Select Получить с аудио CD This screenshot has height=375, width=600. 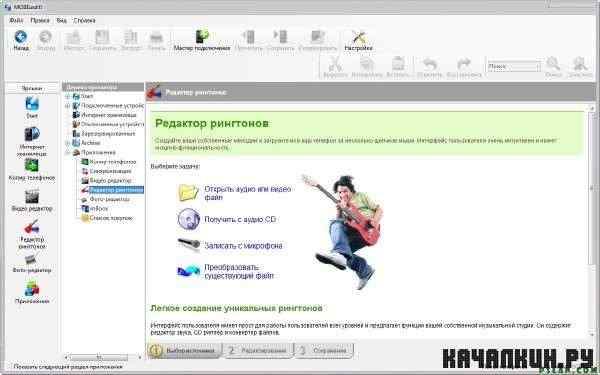click(x=240, y=220)
